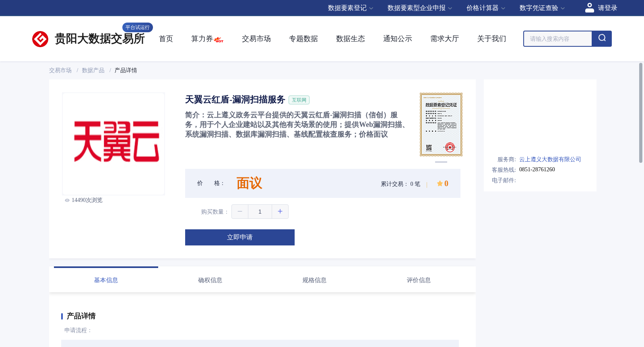Click the 累计交易: 0 笔 text
This screenshot has height=347, width=644.
coord(400,184)
